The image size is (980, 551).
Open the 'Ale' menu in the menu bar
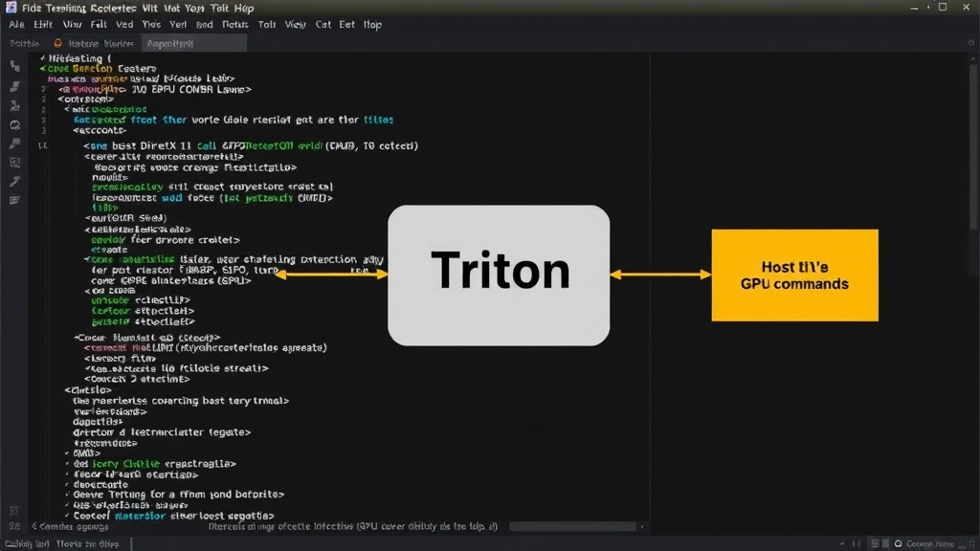(16, 24)
